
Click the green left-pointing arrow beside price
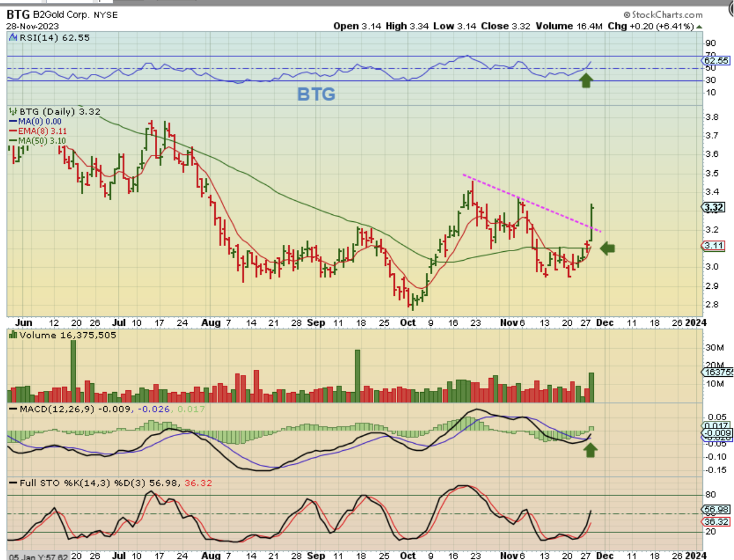click(x=607, y=248)
